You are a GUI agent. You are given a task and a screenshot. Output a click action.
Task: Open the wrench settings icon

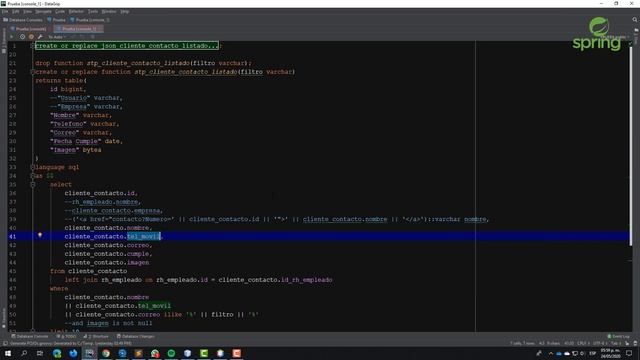(40, 37)
